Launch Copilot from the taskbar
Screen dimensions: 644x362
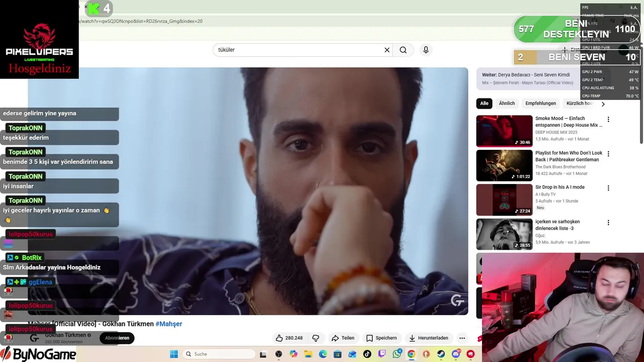coord(293,354)
